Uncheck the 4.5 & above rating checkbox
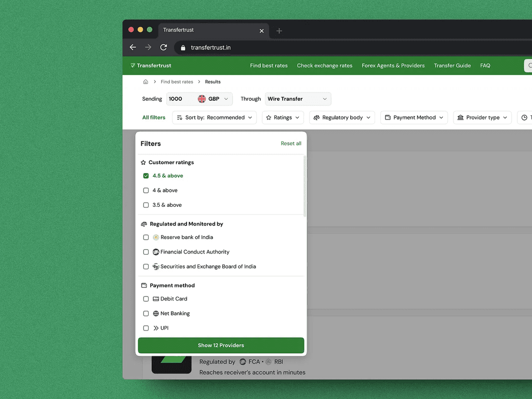The height and width of the screenshot is (399, 532). click(x=146, y=176)
